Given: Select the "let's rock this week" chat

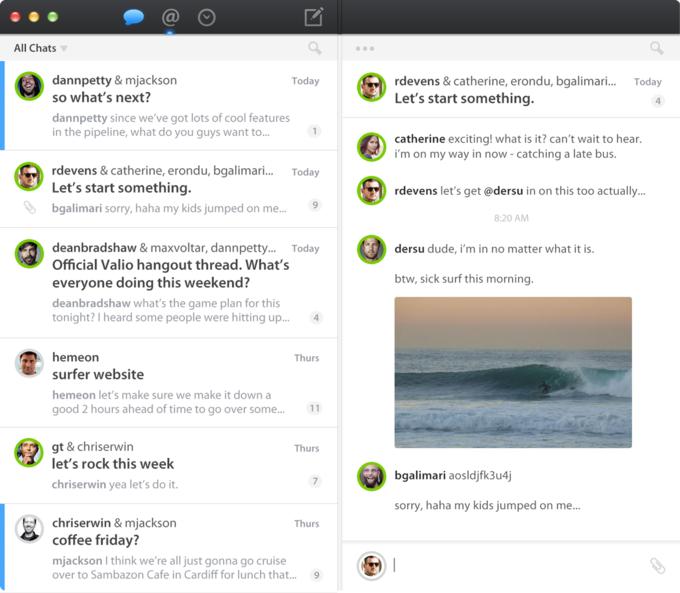Looking at the screenshot, I should click(x=168, y=466).
